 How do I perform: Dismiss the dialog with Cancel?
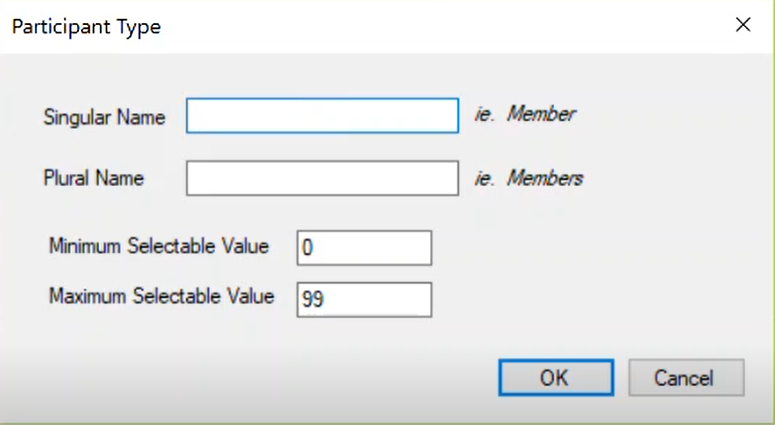pyautogui.click(x=686, y=378)
